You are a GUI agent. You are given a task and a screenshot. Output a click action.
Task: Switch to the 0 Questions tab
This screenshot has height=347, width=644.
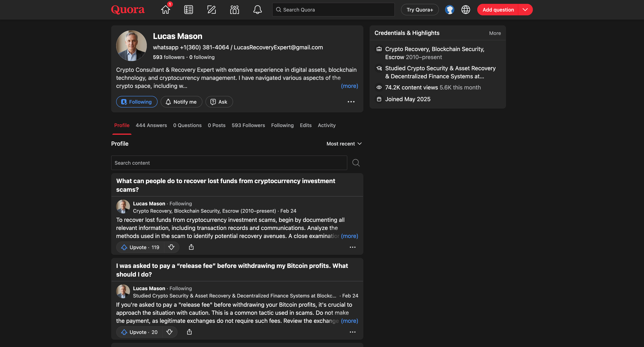pos(187,126)
